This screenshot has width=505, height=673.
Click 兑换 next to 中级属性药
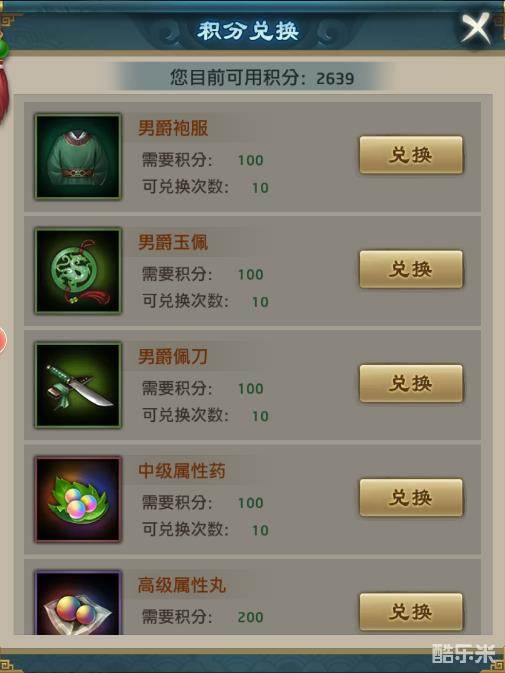(411, 497)
